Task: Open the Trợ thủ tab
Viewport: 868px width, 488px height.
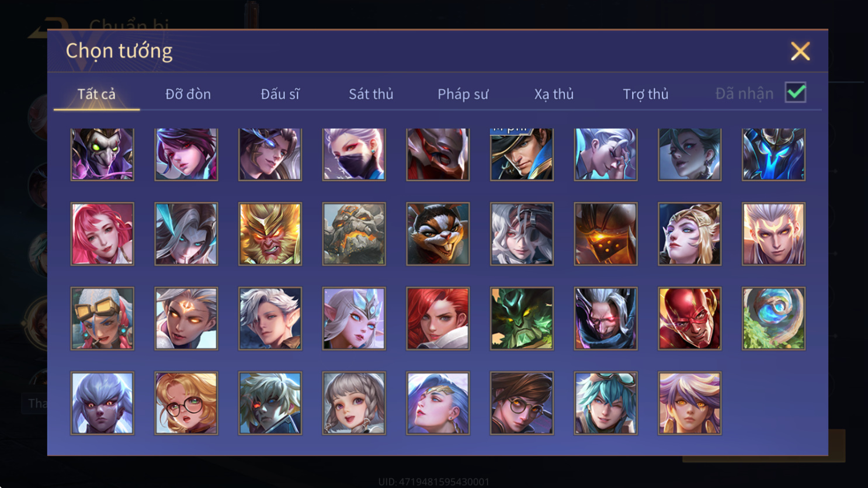Action: pyautogui.click(x=645, y=94)
